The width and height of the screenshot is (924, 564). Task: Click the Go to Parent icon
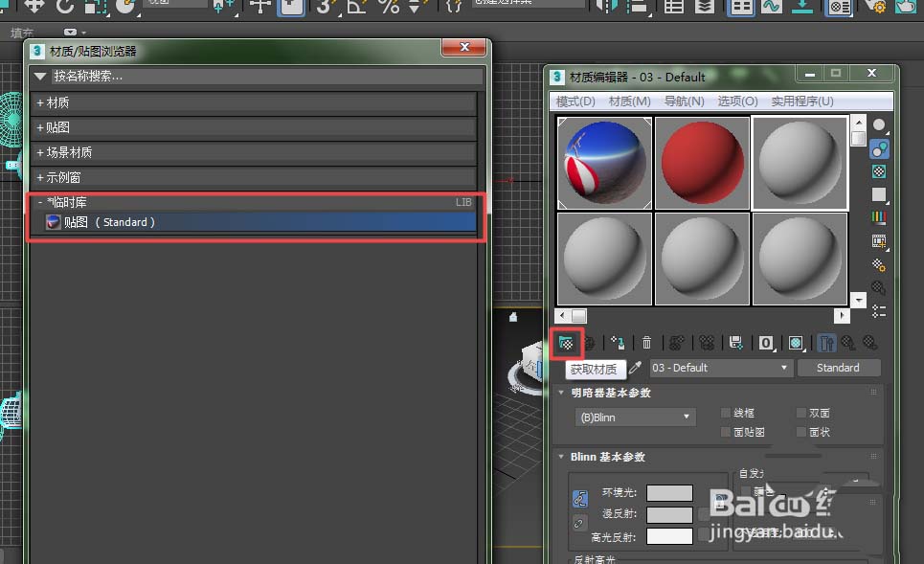848,343
